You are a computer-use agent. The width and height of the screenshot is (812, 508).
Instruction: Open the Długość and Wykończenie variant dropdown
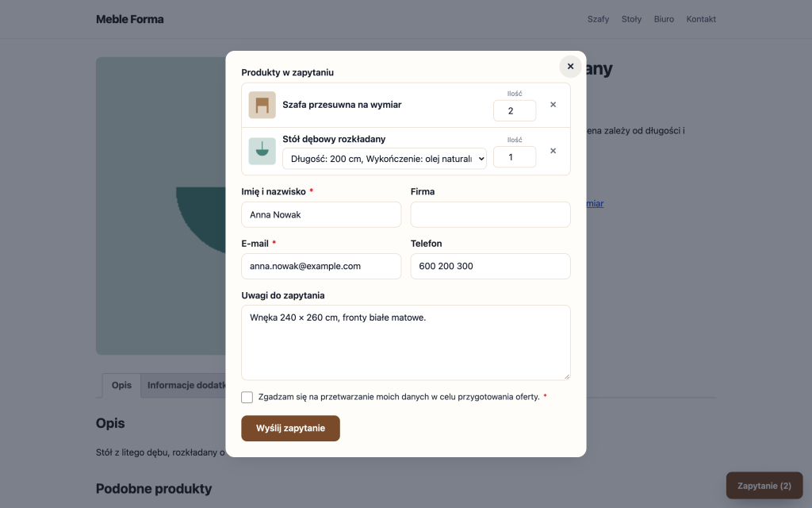click(385, 159)
